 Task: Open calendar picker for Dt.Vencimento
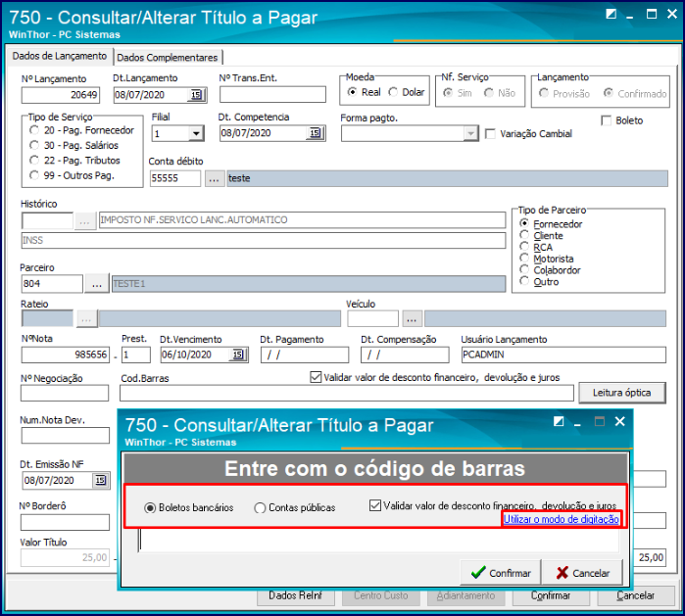point(238,355)
